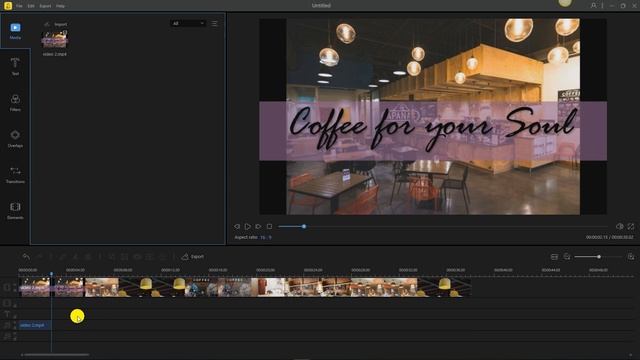The image size is (640, 360).
Task: Play the preview video
Action: click(247, 226)
